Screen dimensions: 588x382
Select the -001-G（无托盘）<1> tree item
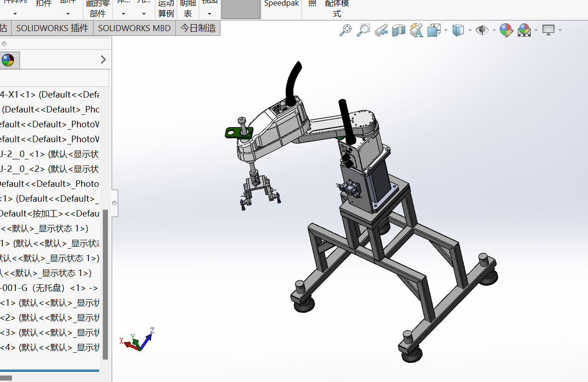[x=50, y=288]
